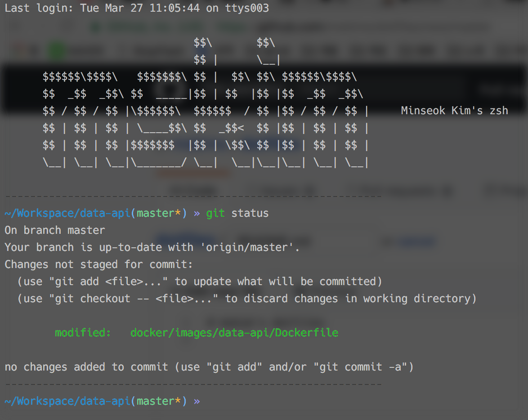Click the 'no changes added to commit' line

(x=209, y=367)
